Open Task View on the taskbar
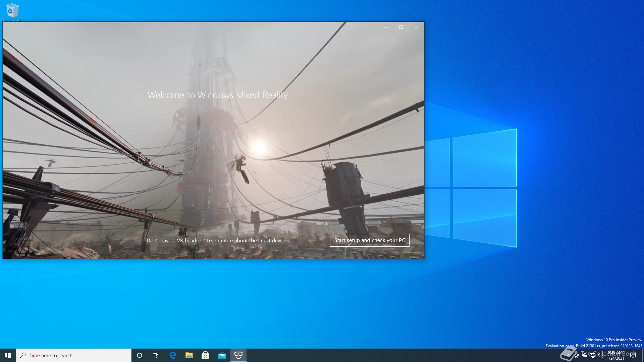Screen dimensions: 644x362 click(x=156, y=355)
